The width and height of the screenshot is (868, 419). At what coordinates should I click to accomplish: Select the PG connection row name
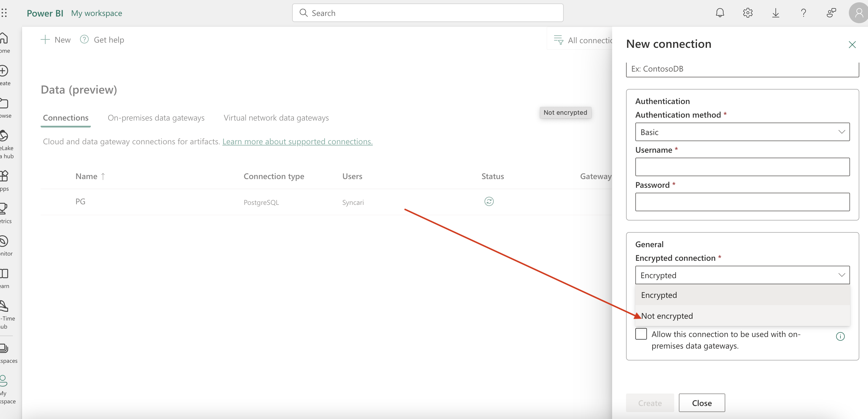coord(80,201)
